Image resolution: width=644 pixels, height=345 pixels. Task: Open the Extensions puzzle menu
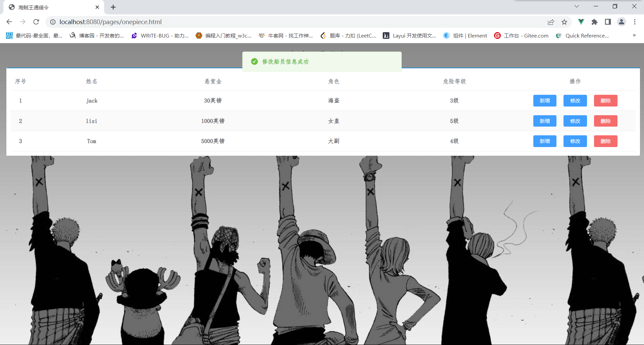pyautogui.click(x=594, y=22)
